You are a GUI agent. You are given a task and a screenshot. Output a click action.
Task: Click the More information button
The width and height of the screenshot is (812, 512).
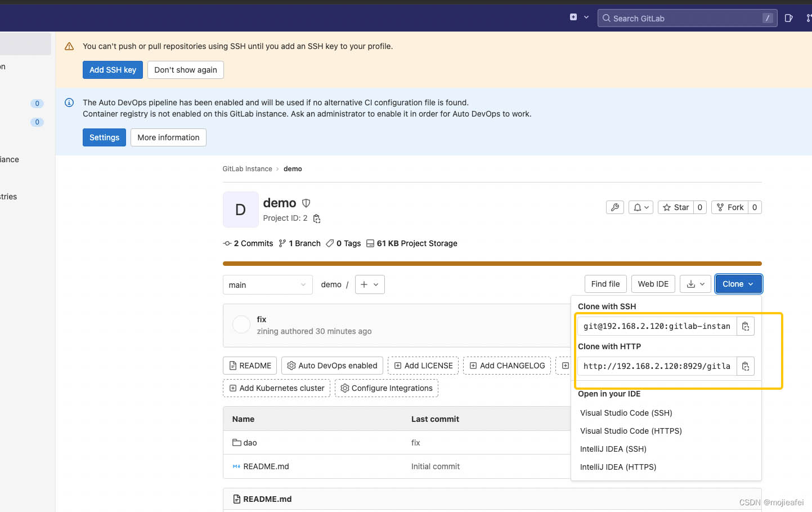click(x=168, y=137)
